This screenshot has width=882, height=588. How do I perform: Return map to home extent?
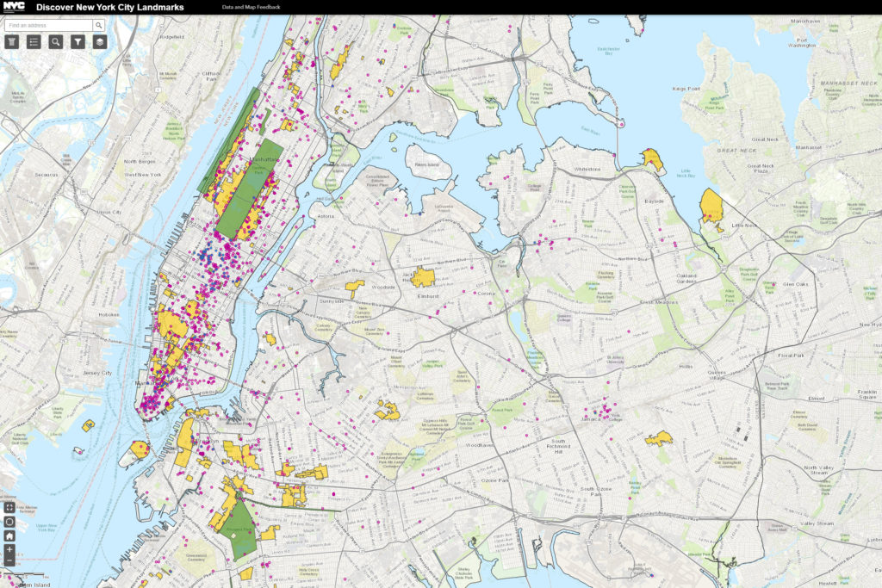tap(9, 535)
